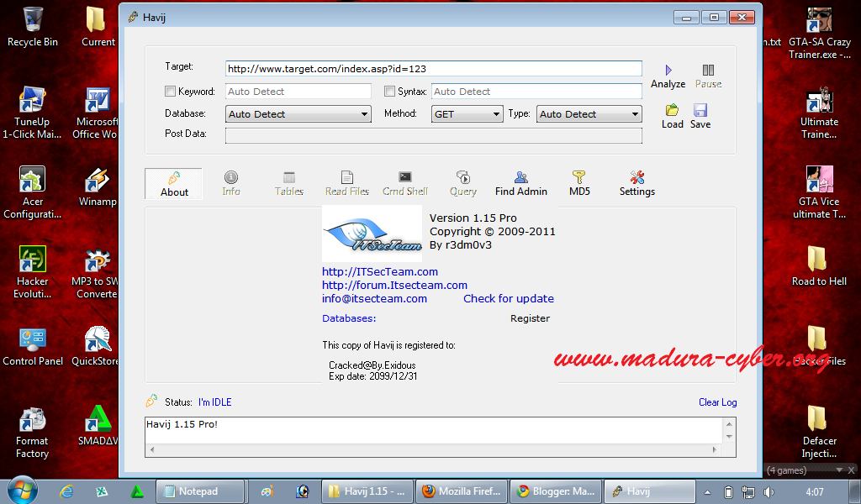Select the Recycle Bin desktop icon
The height and width of the screenshot is (504, 861).
point(33,27)
